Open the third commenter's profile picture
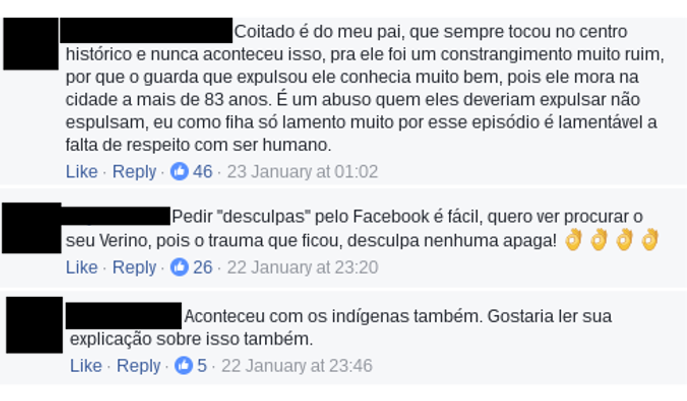 pos(35,325)
